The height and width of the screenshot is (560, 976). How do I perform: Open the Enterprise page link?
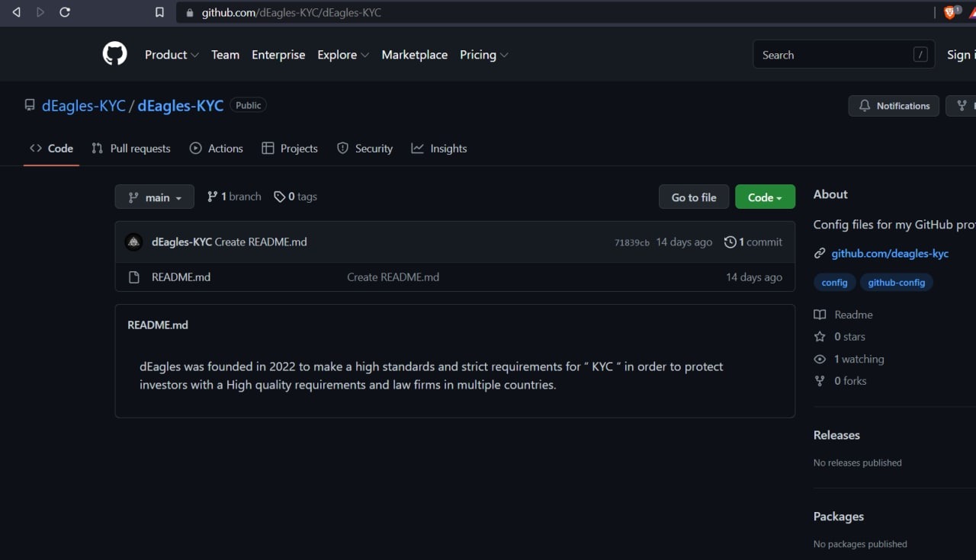tap(278, 55)
